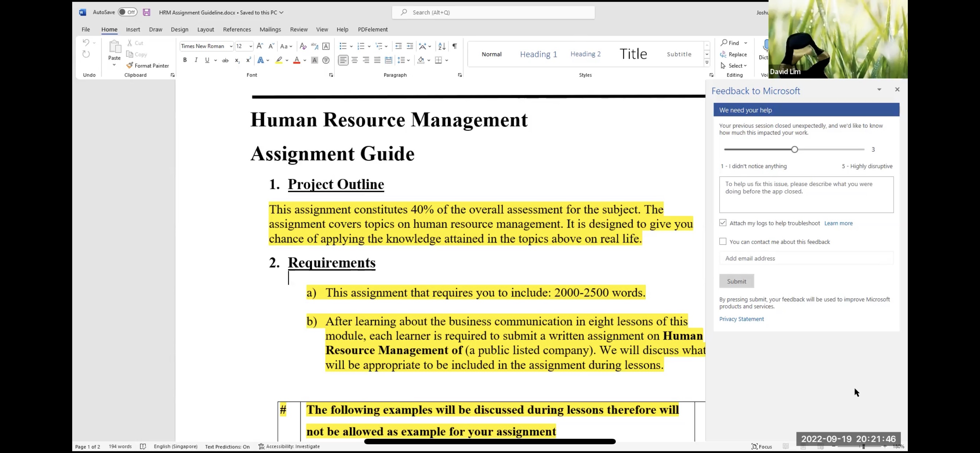980x453 pixels.
Task: Toggle AutoSave switch
Action: 128,12
